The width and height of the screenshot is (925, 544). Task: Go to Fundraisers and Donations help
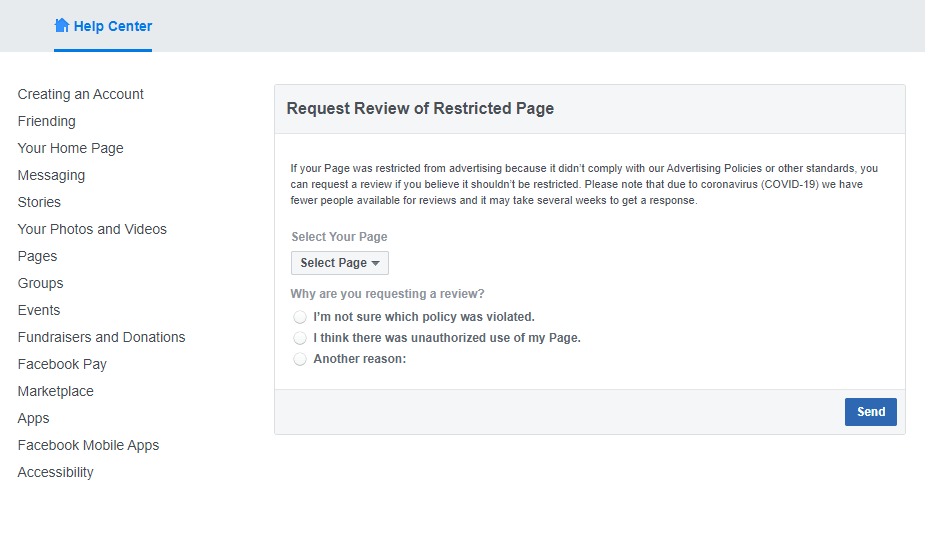pyautogui.click(x=101, y=337)
